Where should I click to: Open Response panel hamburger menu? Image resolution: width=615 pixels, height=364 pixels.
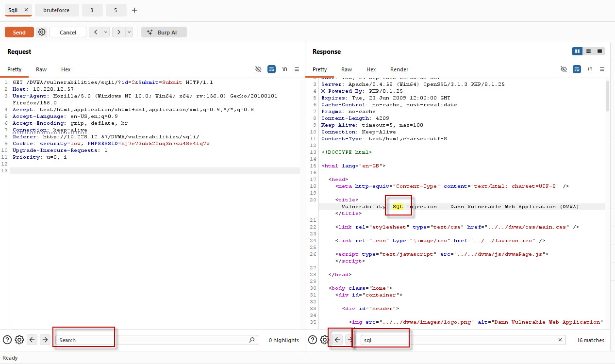click(602, 69)
